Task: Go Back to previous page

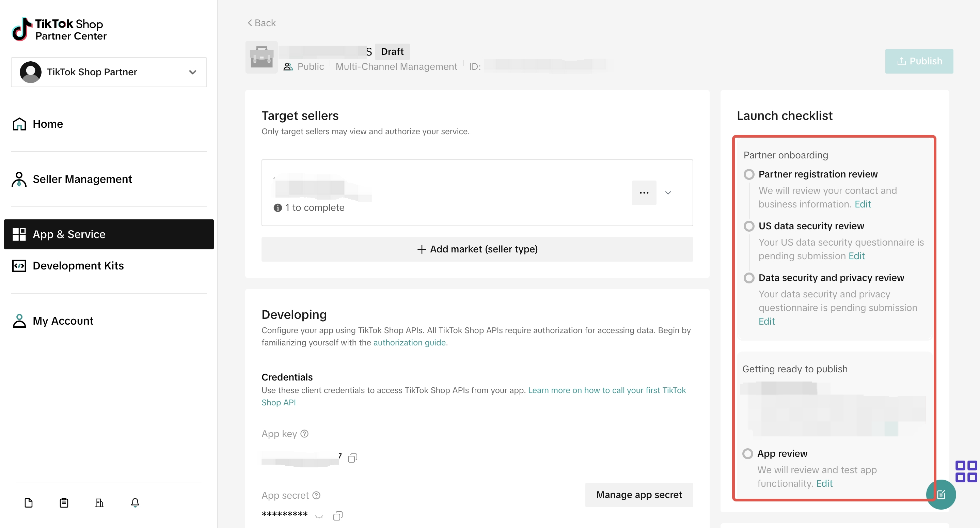Action: click(x=262, y=23)
